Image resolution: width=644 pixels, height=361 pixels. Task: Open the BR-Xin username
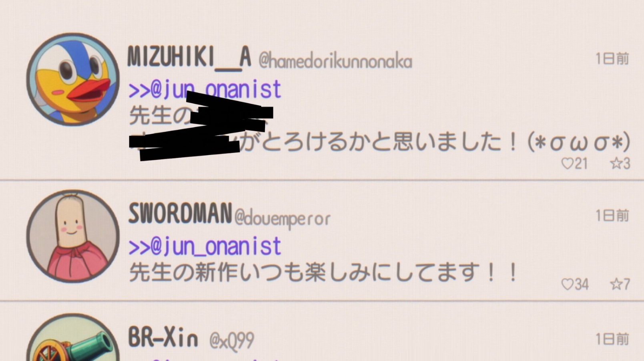tap(163, 337)
